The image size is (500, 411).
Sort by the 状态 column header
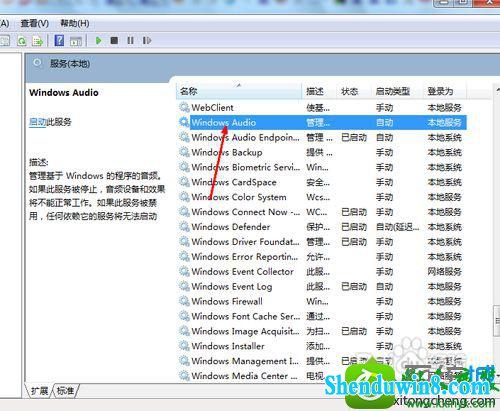tap(354, 91)
